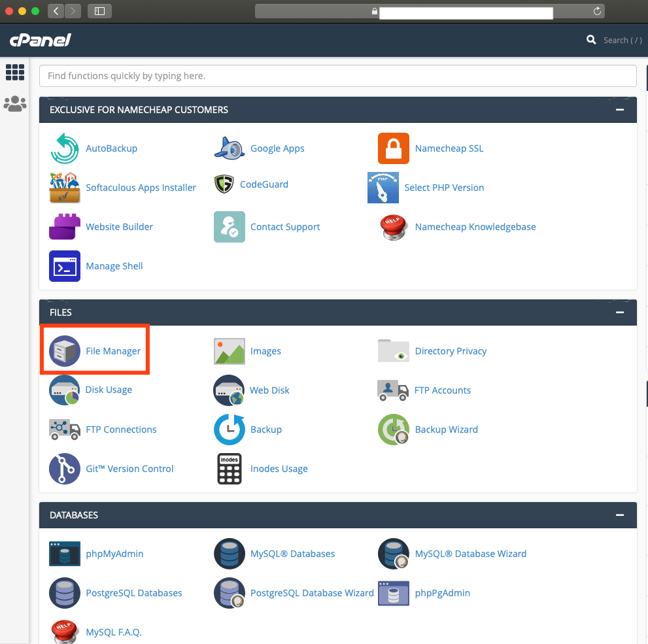
Task: Collapse the Exclusive for Namecheap Customers section
Action: (x=619, y=110)
